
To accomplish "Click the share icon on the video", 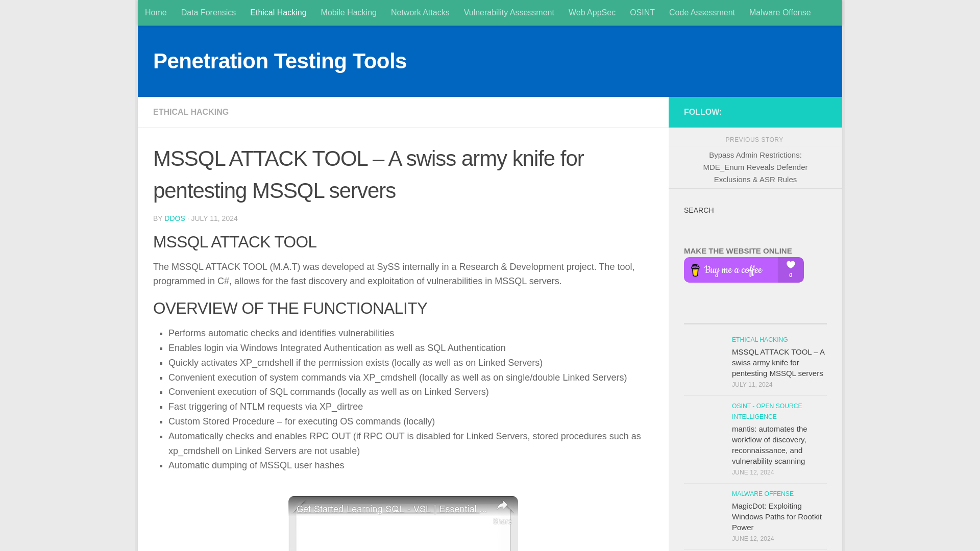I will [x=503, y=506].
